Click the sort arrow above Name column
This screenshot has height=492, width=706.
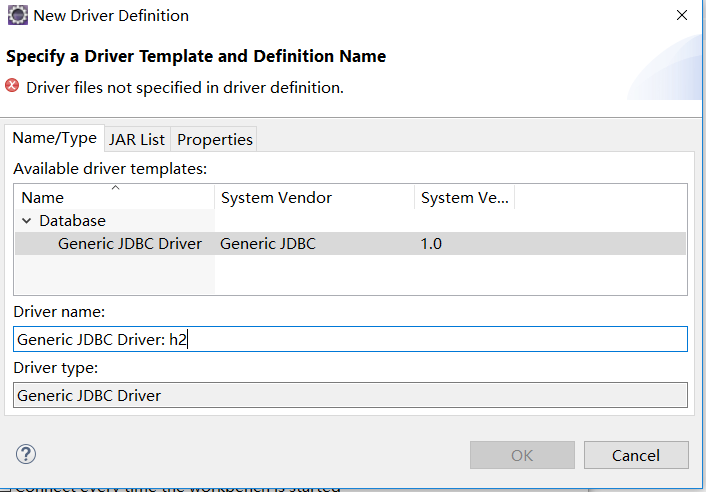click(x=115, y=187)
